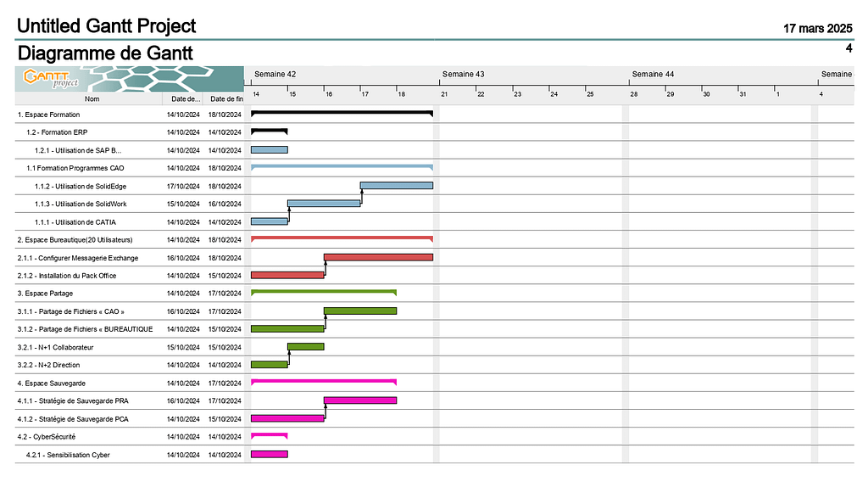868x487 pixels.
Task: Click day 28 in the timeline header
Action: pyautogui.click(x=633, y=93)
